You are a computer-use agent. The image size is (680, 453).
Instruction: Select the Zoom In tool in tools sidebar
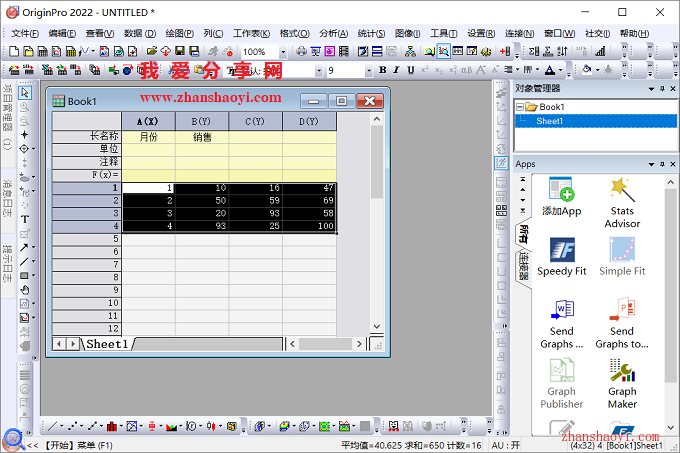[25, 107]
